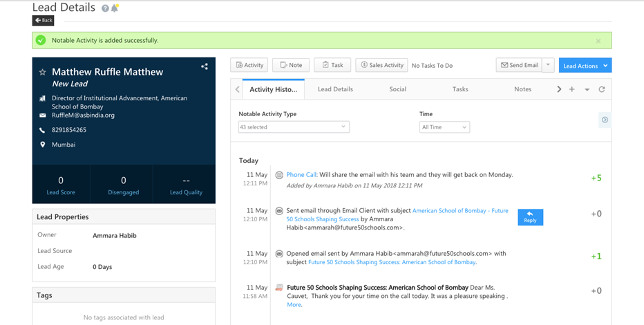Star the lead Matthew Ruffle Matthew
Image resolution: width=644 pixels, height=325 pixels.
pos(43,72)
